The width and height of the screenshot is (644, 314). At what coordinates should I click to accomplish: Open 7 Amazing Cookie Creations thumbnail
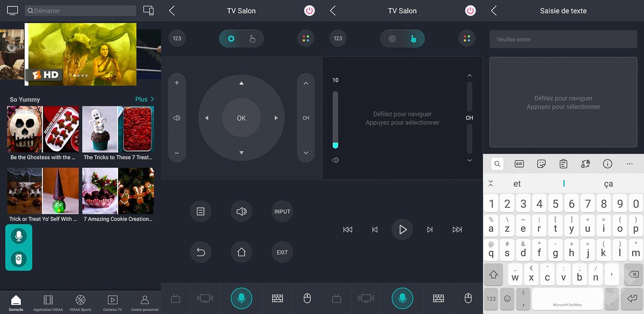(118, 191)
